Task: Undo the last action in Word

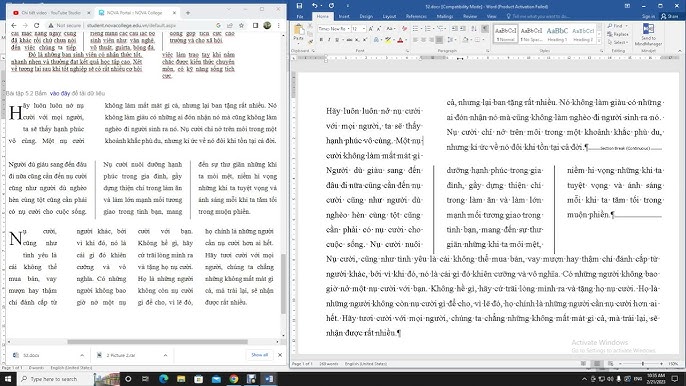Action: click(x=315, y=6)
